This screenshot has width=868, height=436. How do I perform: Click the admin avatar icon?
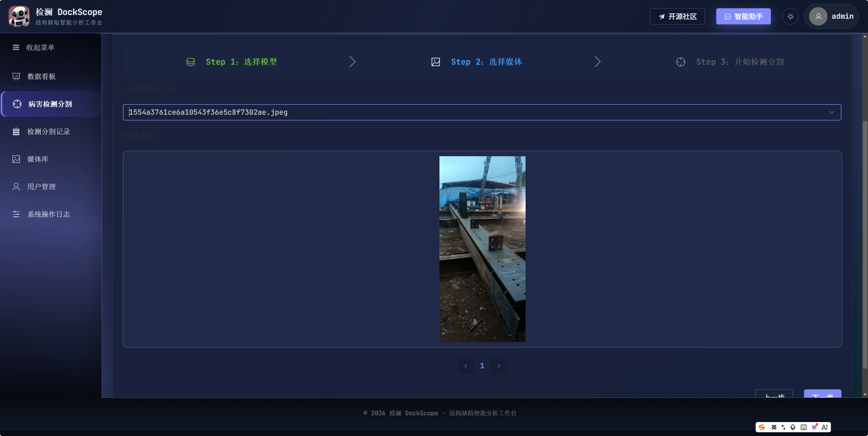pos(818,16)
